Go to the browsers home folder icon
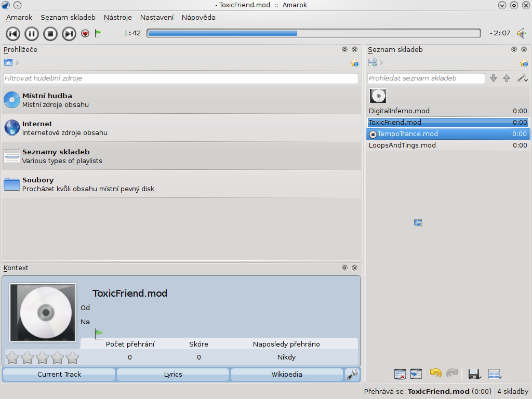532x399 pixels. pos(8,62)
